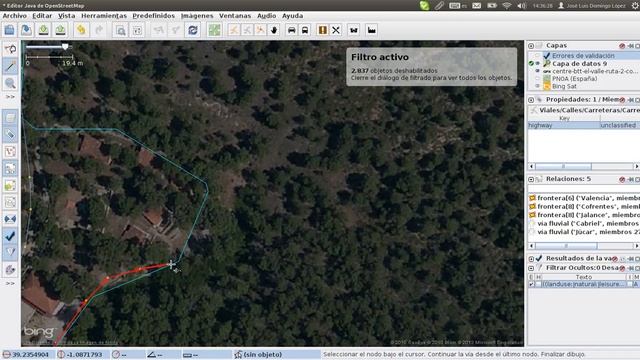Click the save file toolbar icon

coord(27,30)
